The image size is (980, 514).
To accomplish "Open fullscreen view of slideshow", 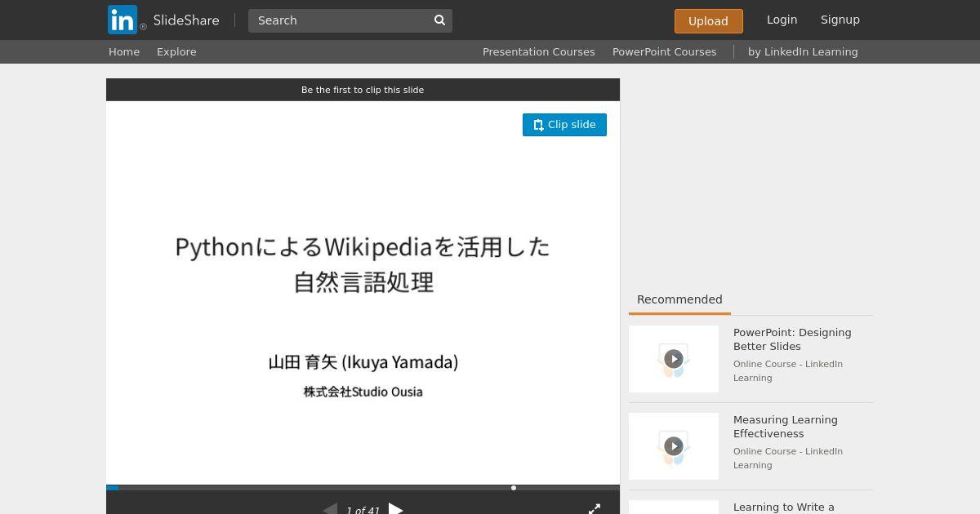I will tap(595, 509).
